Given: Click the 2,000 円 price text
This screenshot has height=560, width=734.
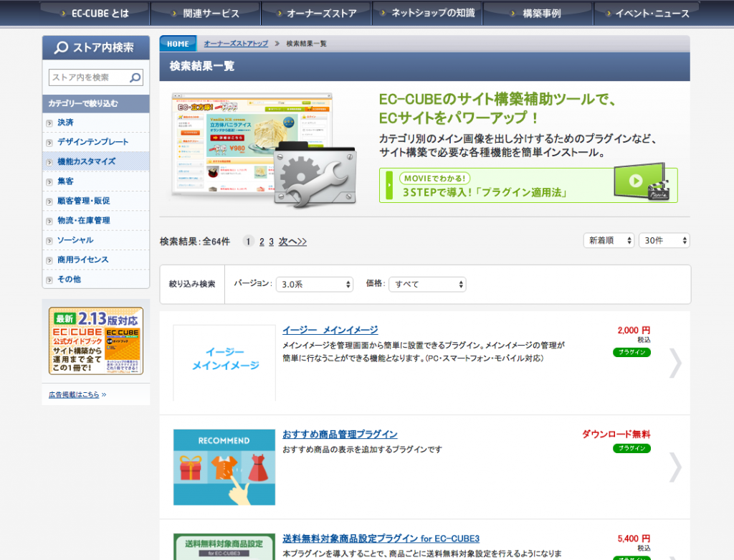Looking at the screenshot, I should [634, 331].
